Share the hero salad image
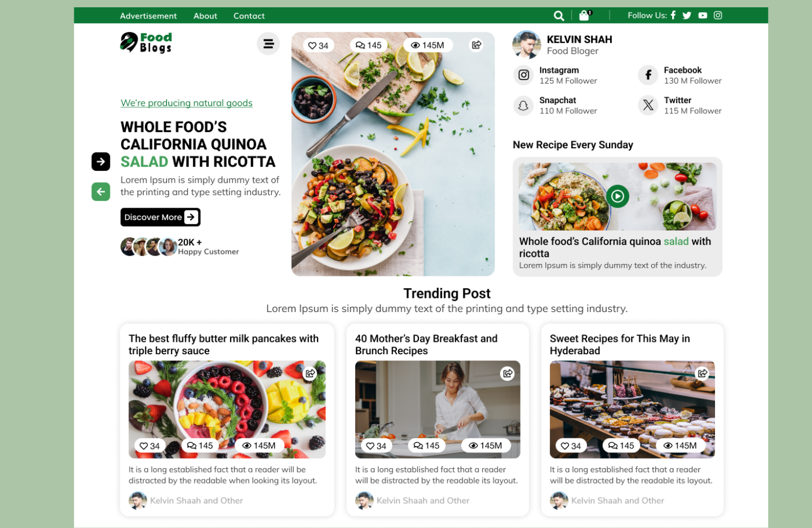Screen dimensions: 812x528 point(476,45)
